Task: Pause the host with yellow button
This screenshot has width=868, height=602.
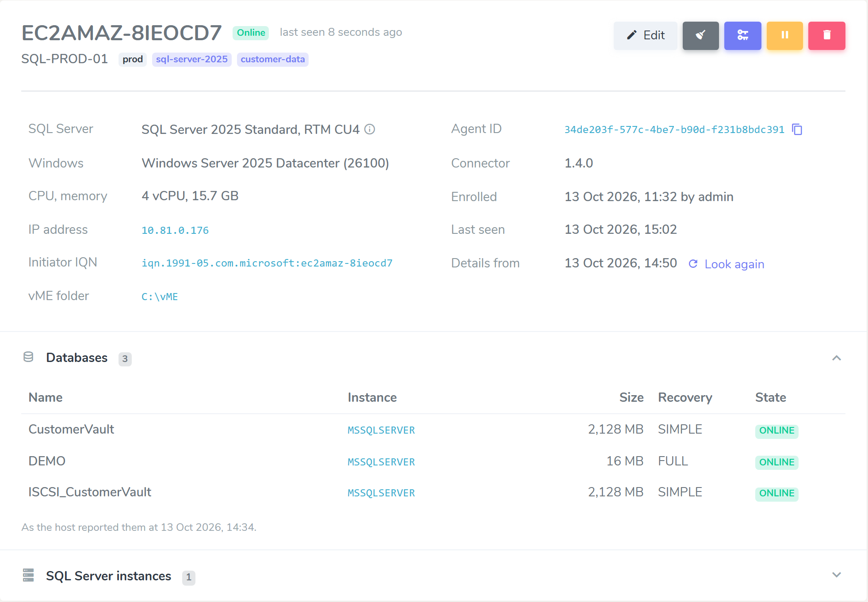Action: [x=784, y=35]
